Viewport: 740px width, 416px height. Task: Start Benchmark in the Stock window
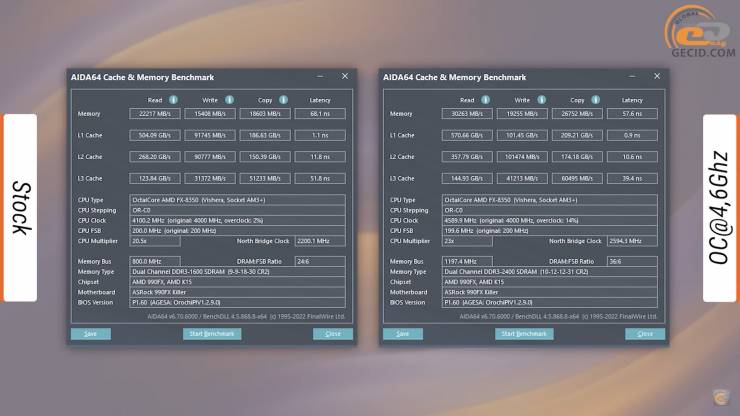212,334
